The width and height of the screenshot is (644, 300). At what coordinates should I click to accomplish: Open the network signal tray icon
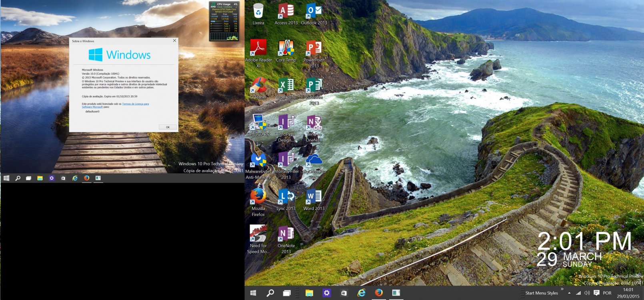click(578, 293)
